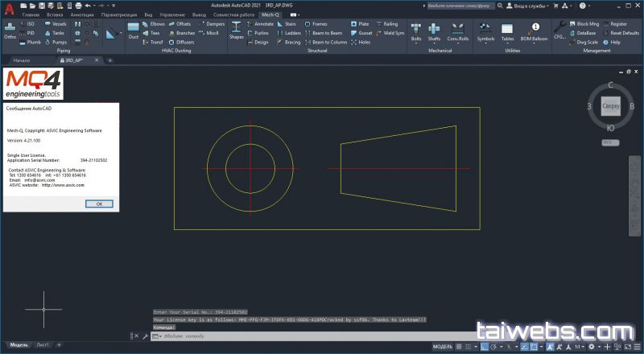
Task: Switch to the Mech-Q ribbon tab
Action: coord(269,14)
